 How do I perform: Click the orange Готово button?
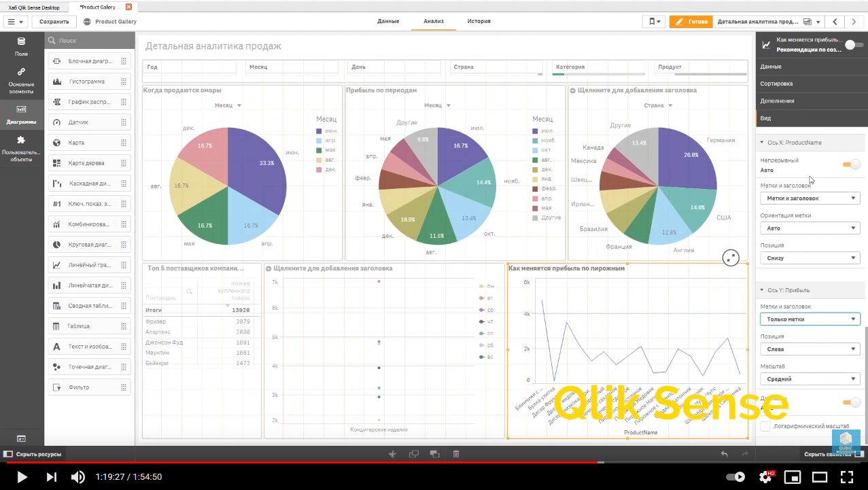click(691, 22)
